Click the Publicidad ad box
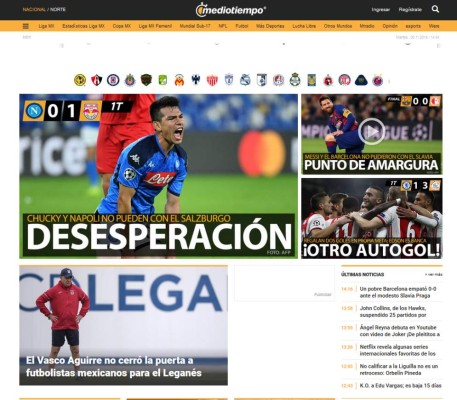 [285, 283]
